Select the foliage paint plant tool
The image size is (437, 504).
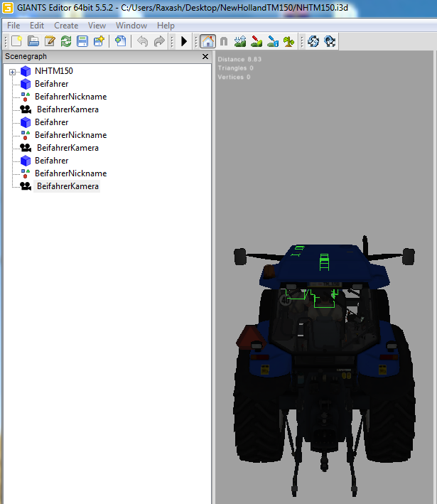[x=289, y=41]
